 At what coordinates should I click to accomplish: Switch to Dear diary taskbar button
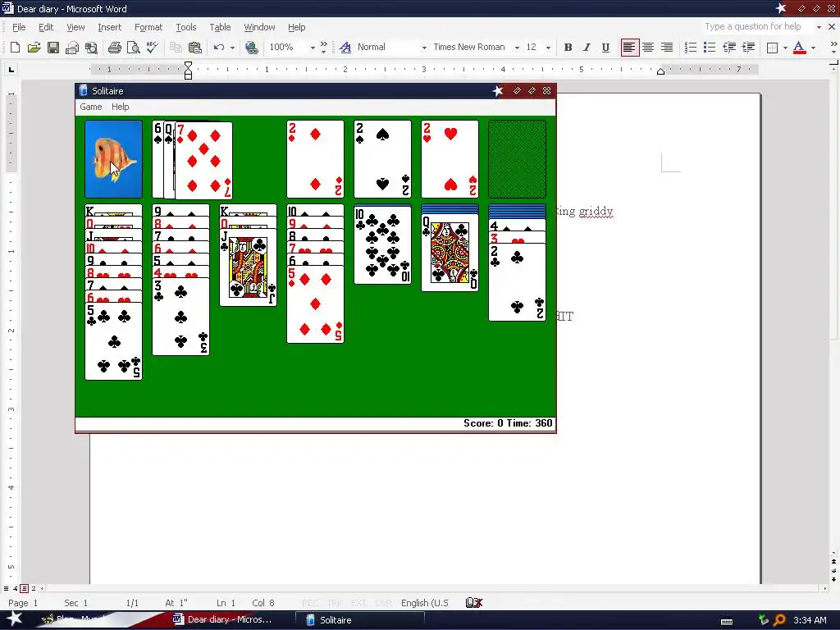tap(229, 620)
